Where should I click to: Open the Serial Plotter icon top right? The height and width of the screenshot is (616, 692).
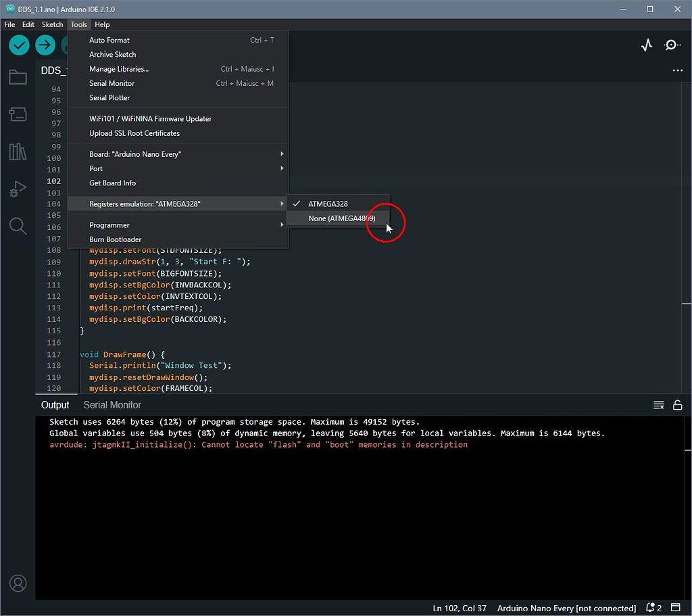pos(646,45)
